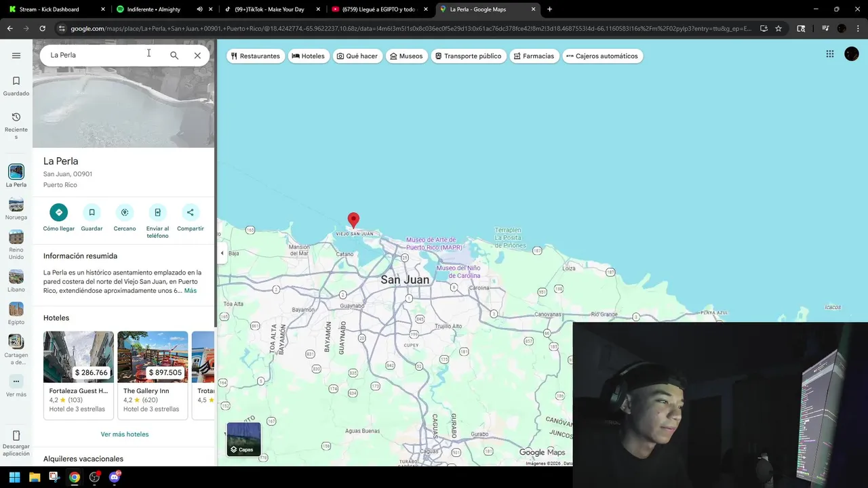Click the red La Perla map pin
868x488 pixels.
pos(353,220)
